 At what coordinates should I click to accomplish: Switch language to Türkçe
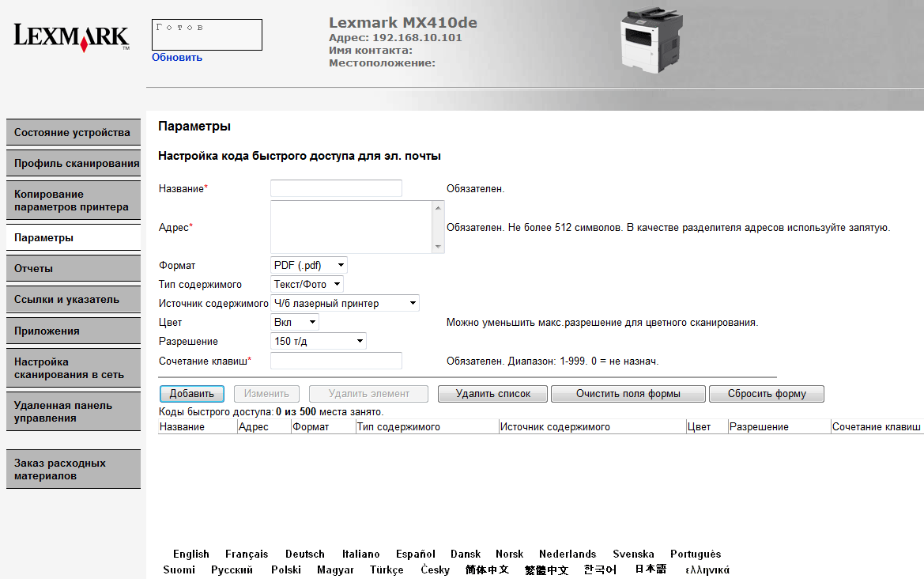pos(387,570)
